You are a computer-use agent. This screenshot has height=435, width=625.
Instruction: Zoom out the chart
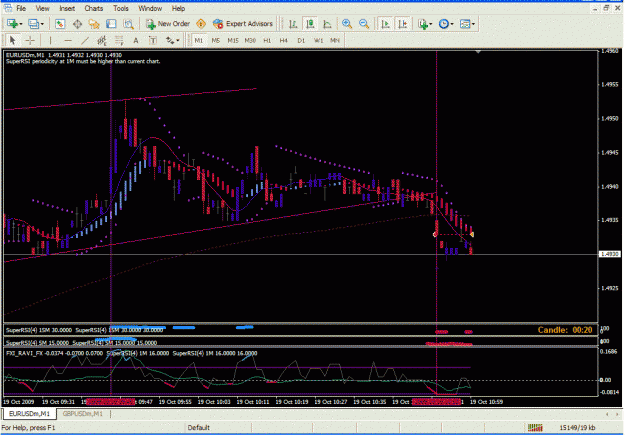point(364,24)
